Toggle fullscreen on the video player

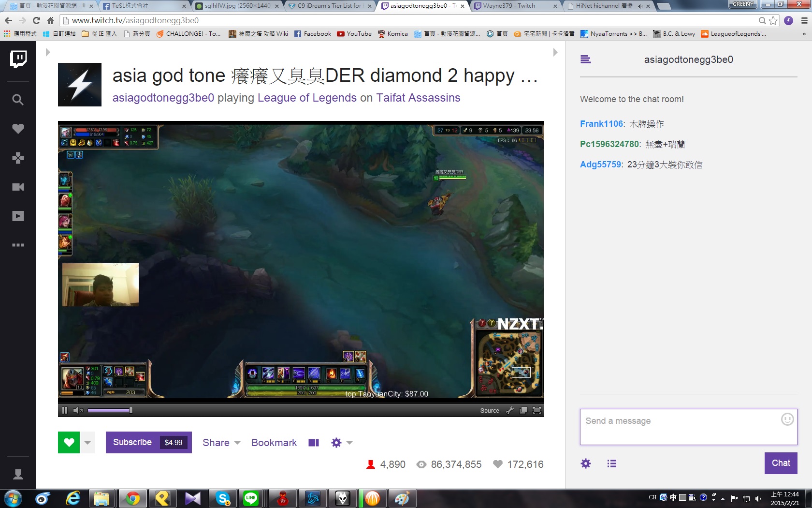[536, 410]
